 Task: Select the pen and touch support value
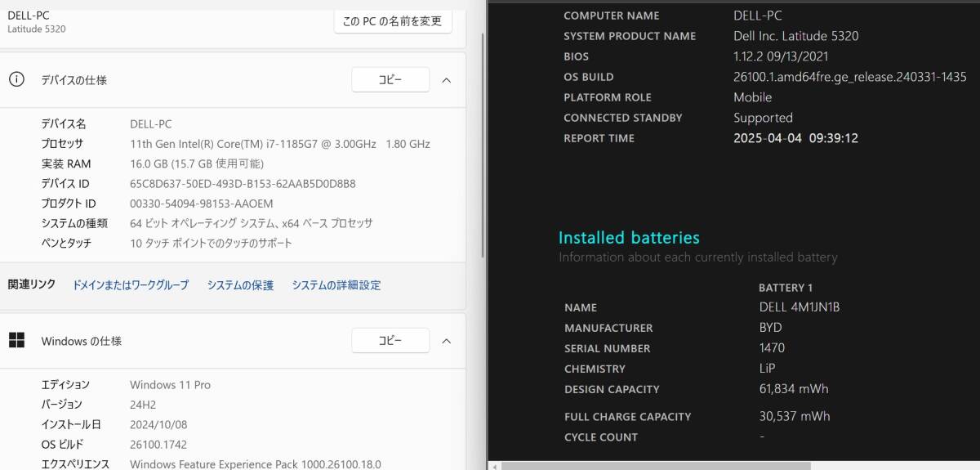click(x=211, y=243)
